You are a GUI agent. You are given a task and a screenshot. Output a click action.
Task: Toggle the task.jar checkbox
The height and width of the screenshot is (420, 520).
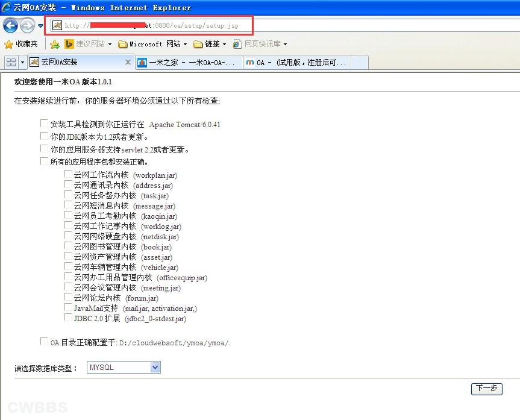(x=68, y=195)
